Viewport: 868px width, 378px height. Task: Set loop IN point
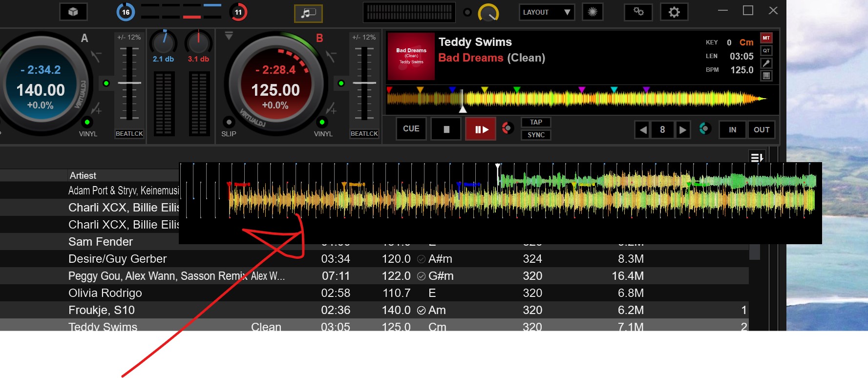click(x=732, y=130)
